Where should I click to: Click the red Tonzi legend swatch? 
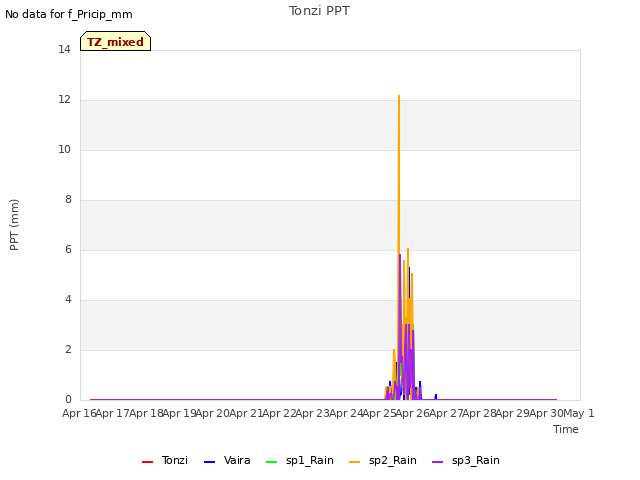(147, 462)
